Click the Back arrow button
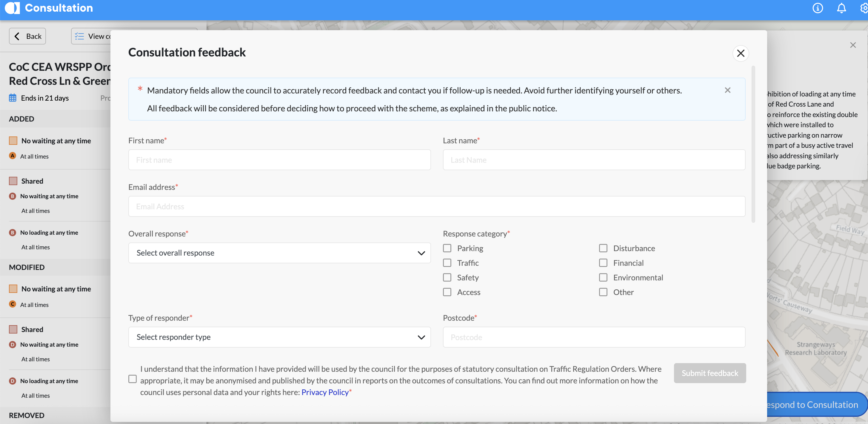This screenshot has width=868, height=424. [27, 36]
